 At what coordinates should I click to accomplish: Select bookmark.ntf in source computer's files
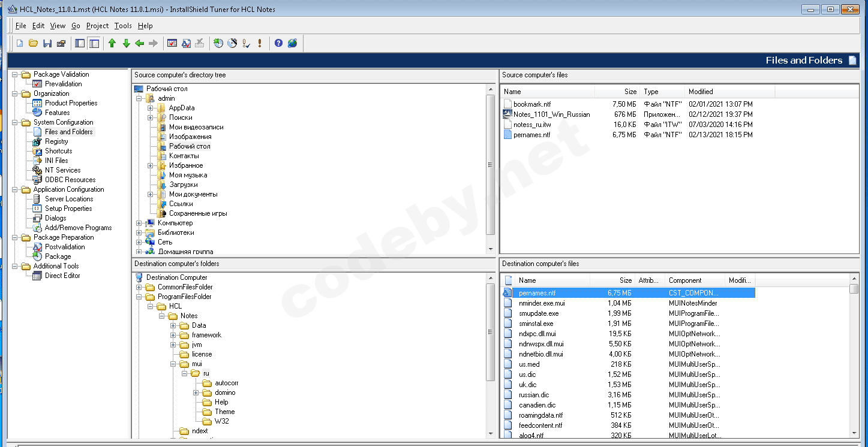coord(531,104)
